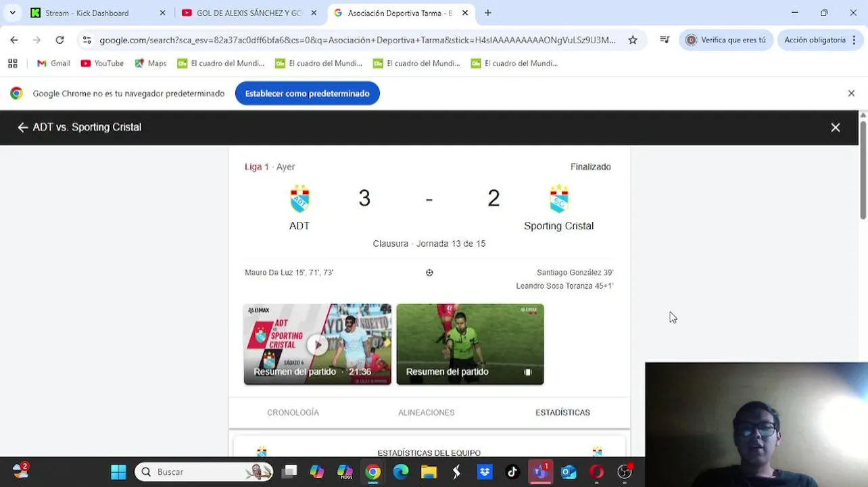This screenshot has height=487, width=868.
Task: Open the first El cuadro del Mundi bookmark
Action: 220,63
